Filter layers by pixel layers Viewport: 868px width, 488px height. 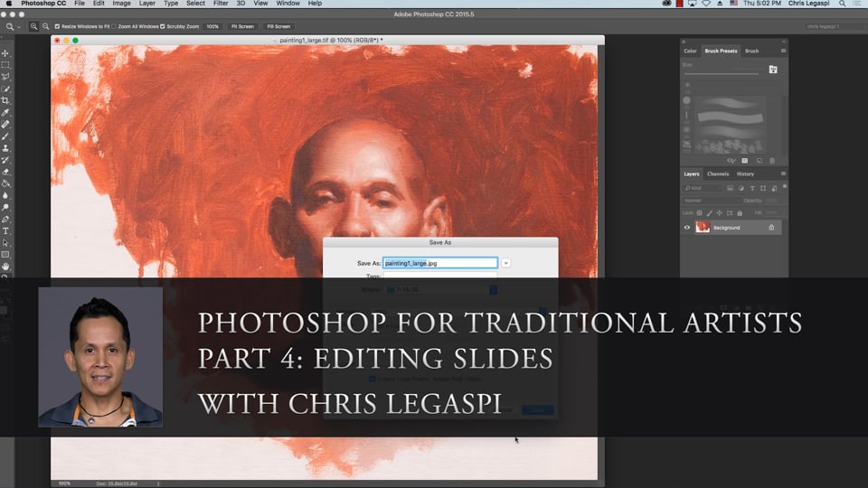[731, 189]
